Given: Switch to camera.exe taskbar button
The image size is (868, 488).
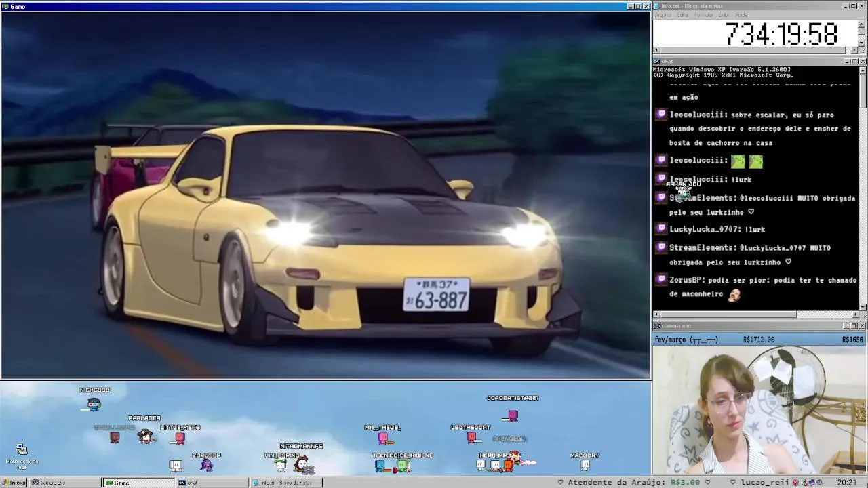Looking at the screenshot, I should pyautogui.click(x=64, y=483).
